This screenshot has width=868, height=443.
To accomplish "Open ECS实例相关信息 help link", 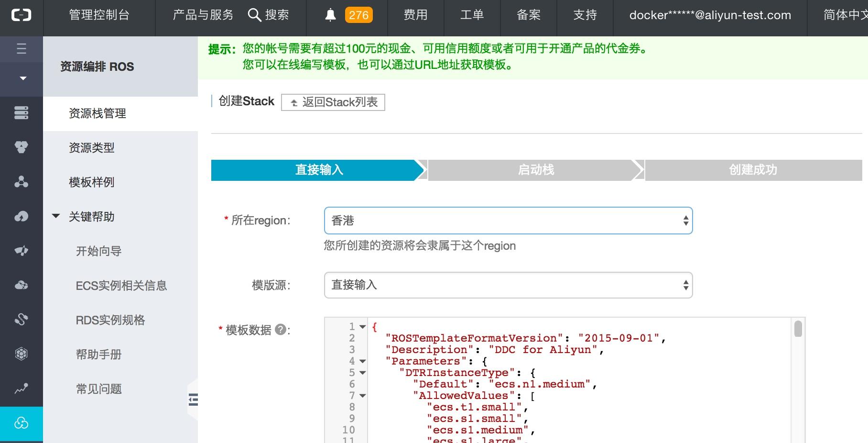I will tap(121, 286).
